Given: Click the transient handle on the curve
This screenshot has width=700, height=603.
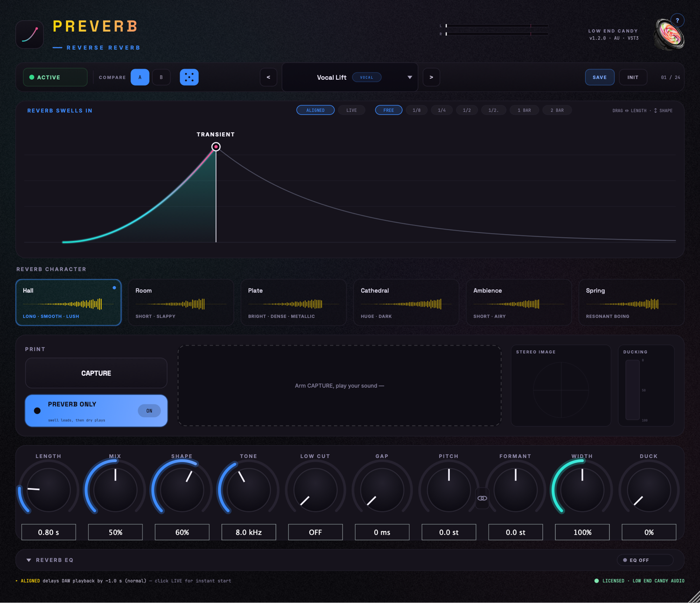Looking at the screenshot, I should [x=216, y=147].
